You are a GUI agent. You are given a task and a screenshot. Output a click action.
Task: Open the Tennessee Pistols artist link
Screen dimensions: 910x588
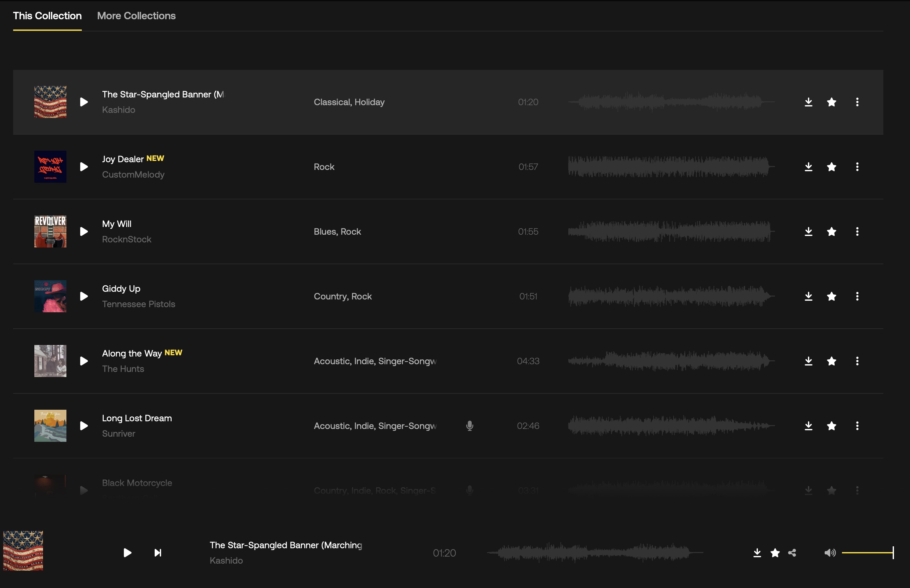[x=138, y=304]
